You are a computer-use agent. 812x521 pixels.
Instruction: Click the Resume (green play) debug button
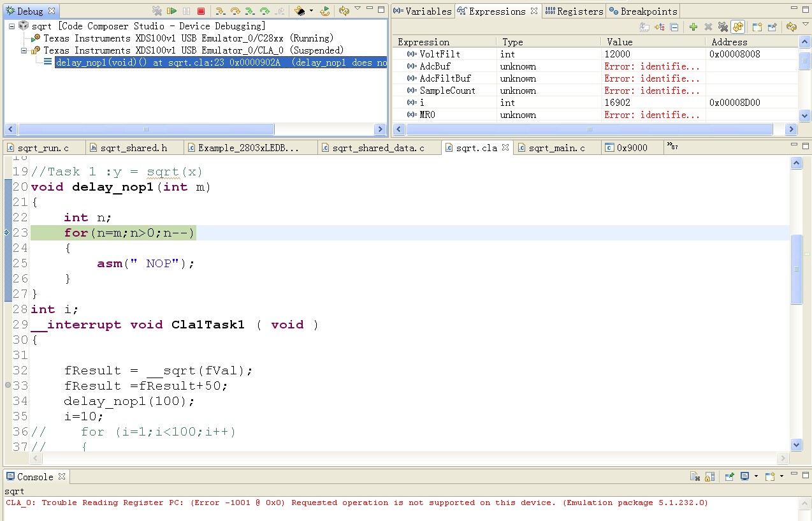click(x=171, y=11)
